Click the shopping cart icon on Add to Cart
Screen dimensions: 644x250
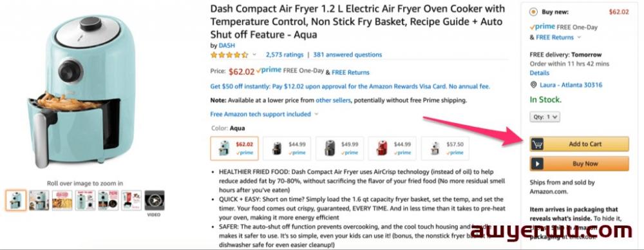[x=537, y=144]
